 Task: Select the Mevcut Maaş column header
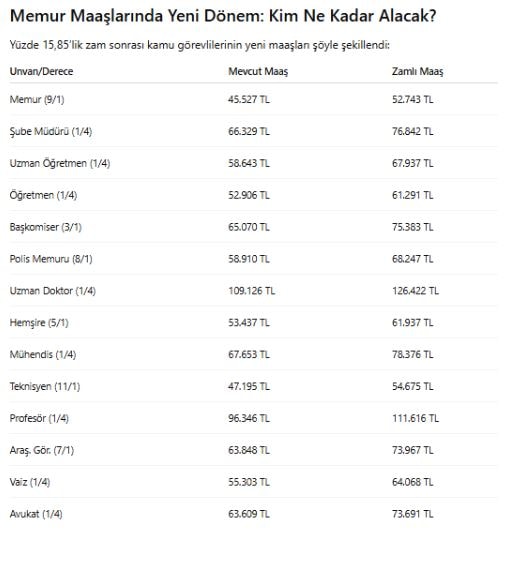coord(258,71)
